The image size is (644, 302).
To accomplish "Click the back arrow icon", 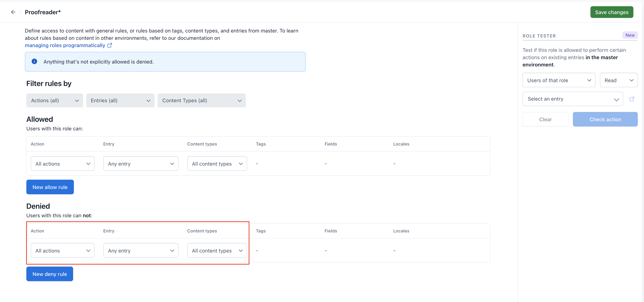I will click(x=13, y=12).
